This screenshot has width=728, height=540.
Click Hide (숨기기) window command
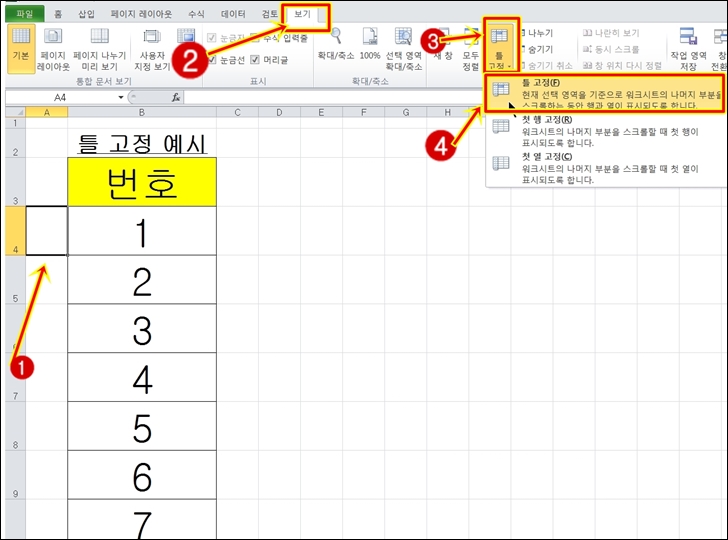[x=538, y=49]
